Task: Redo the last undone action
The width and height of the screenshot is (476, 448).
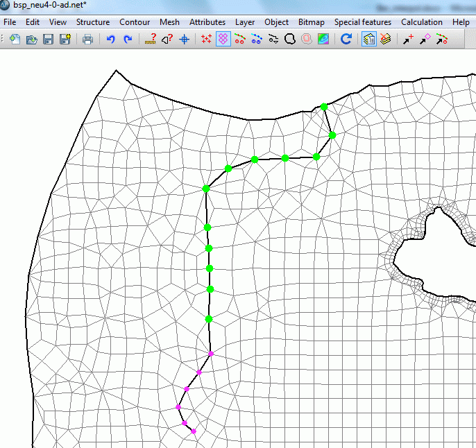Action: (x=128, y=39)
